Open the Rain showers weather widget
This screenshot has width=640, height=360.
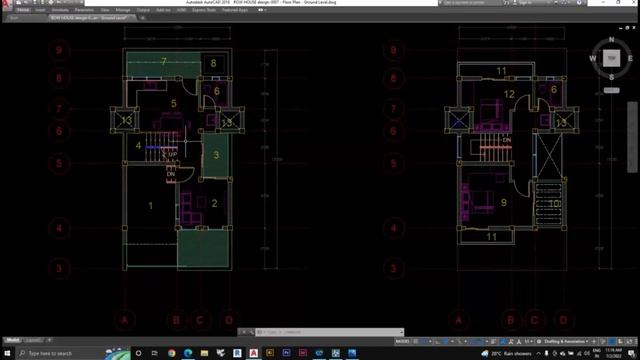coord(506,353)
